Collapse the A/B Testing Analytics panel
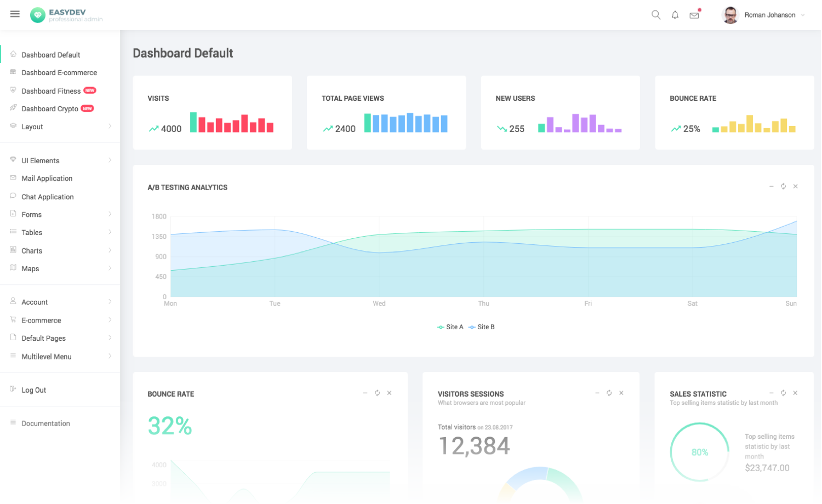This screenshot has height=504, width=822. point(772,186)
